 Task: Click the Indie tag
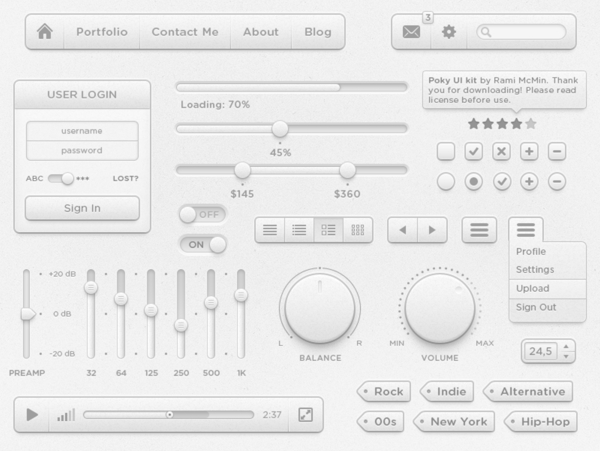[447, 391]
